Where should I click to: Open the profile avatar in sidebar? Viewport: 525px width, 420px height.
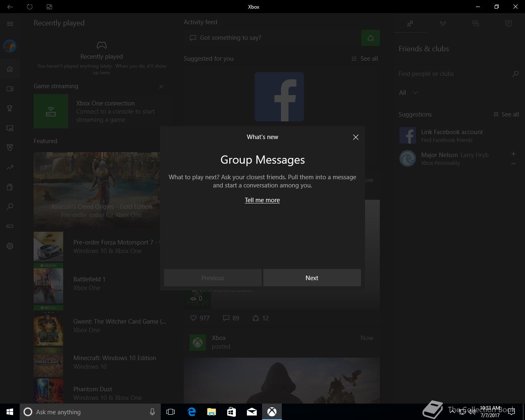(x=10, y=46)
